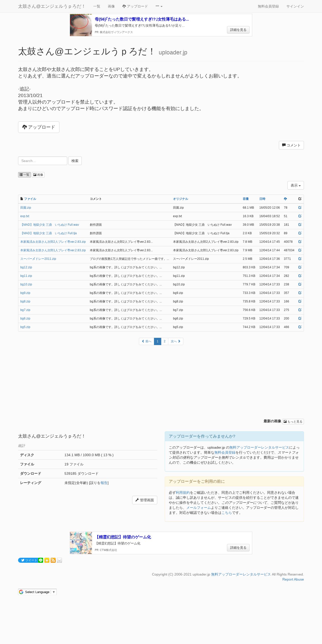Open Select Language dropdown
Image resolution: width=322 pixels, height=644 pixels.
tap(37, 592)
